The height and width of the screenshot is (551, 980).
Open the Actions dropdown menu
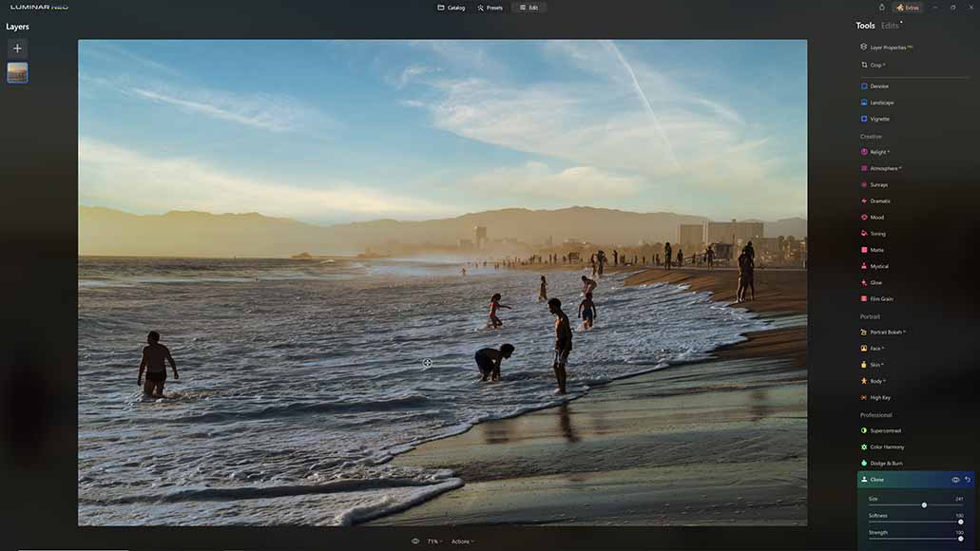[x=463, y=541]
